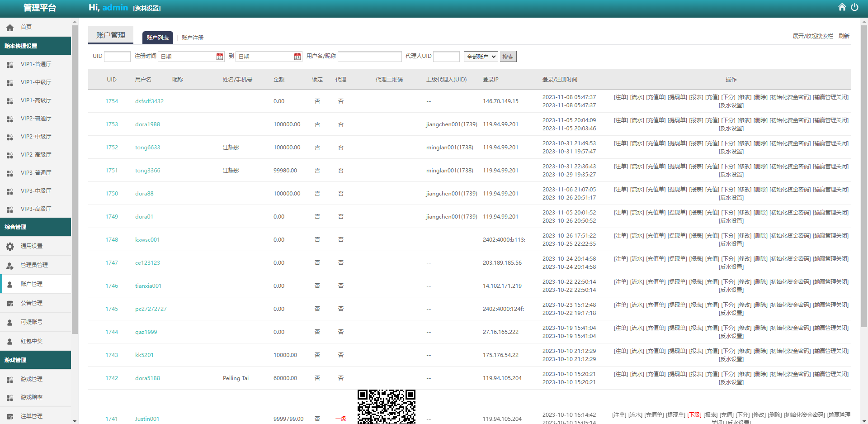Viewport: 868px width, 424px height.
Task: Click the QR code image for Justin001
Action: coord(386,406)
